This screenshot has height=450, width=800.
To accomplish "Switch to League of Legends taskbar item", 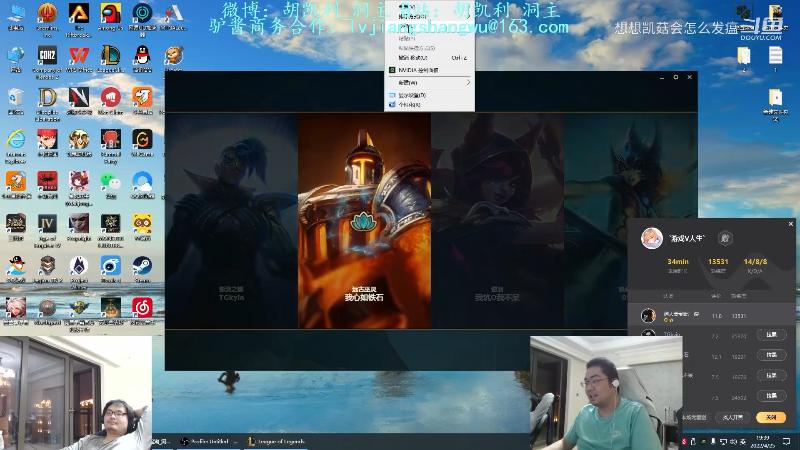I will [276, 441].
